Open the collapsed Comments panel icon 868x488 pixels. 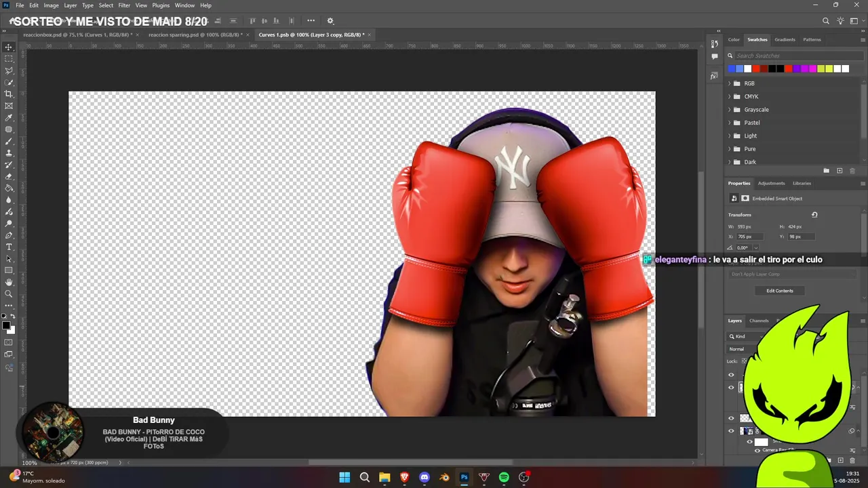[715, 56]
